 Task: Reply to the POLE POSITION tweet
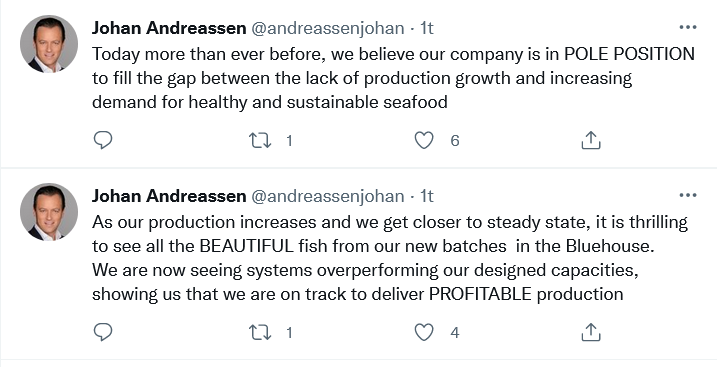click(x=103, y=140)
